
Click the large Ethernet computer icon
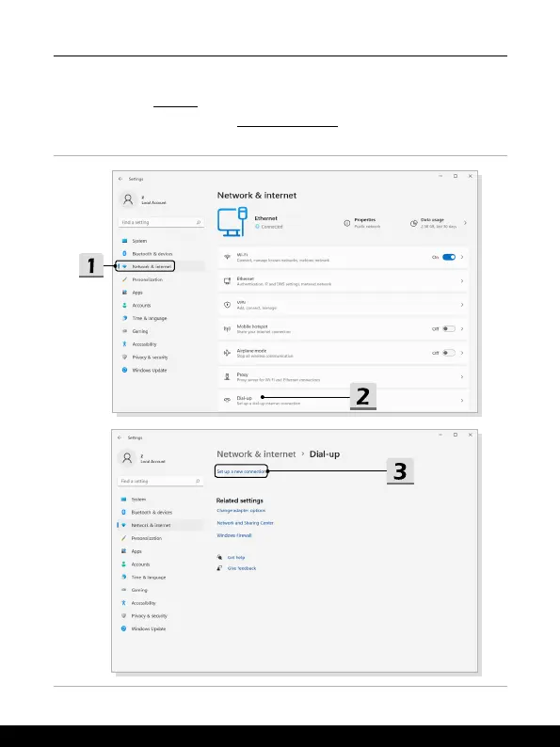[x=232, y=221]
